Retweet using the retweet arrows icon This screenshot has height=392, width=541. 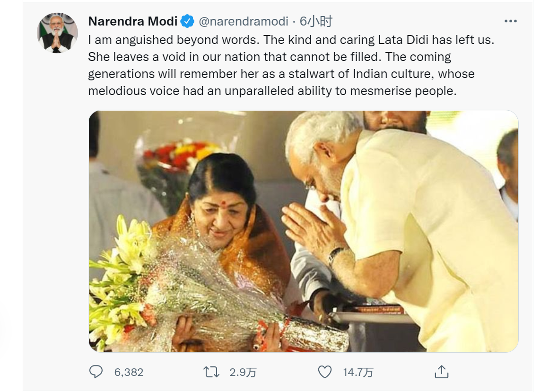(211, 372)
